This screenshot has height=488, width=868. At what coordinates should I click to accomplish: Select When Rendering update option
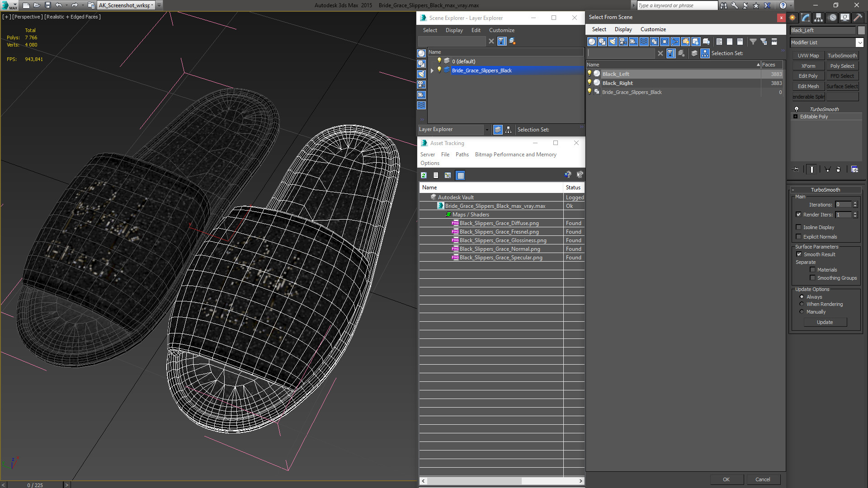(802, 304)
